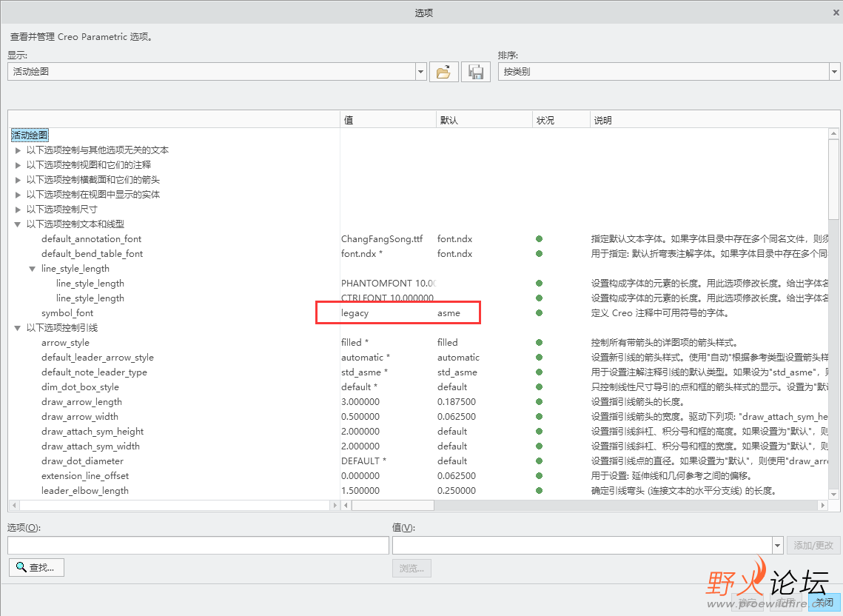This screenshot has height=616, width=843.
Task: Click the status dot for arrow_style
Action: (540, 343)
